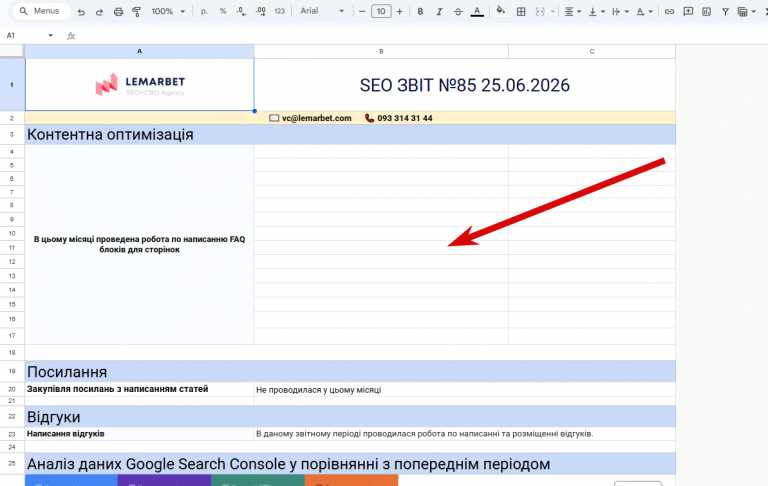Activate the paint format tool
The height and width of the screenshot is (486, 768).
tap(137, 11)
